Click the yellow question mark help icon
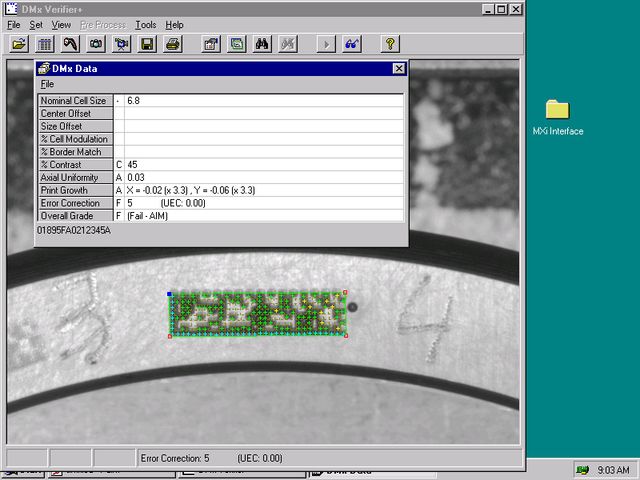This screenshot has height=480, width=640. [390, 44]
